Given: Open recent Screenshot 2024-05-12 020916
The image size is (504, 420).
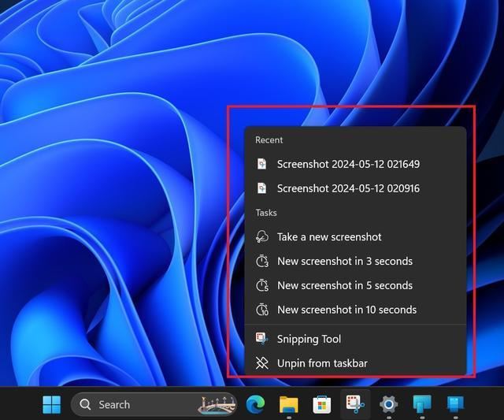Looking at the screenshot, I should tap(348, 188).
